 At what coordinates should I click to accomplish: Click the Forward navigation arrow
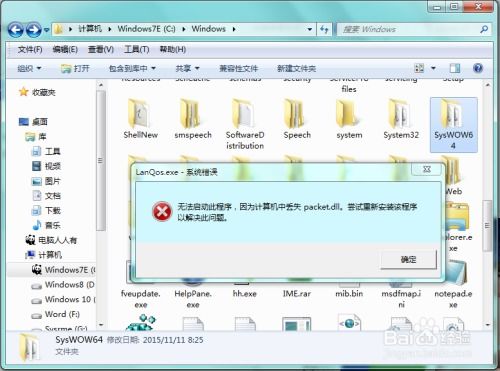(x=34, y=30)
